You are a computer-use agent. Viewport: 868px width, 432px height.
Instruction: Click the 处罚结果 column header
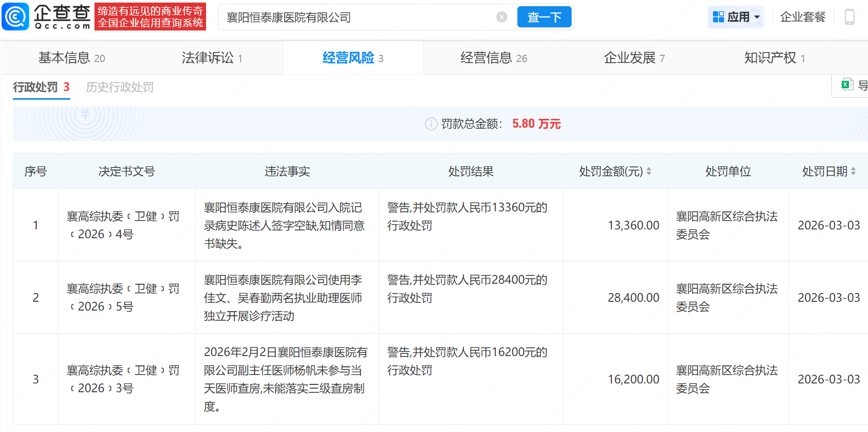[470, 172]
